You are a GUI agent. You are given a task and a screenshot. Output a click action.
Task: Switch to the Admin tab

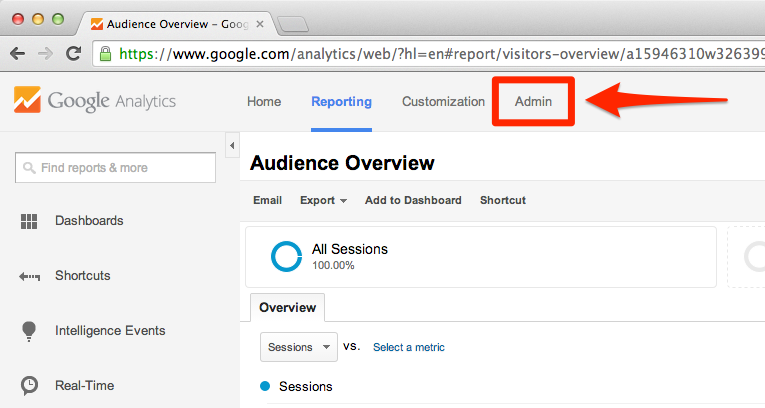coord(533,101)
